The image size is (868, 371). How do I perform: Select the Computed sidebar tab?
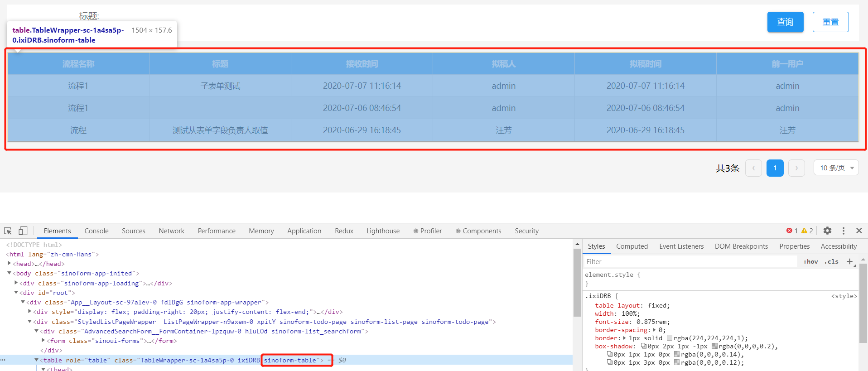click(x=632, y=246)
